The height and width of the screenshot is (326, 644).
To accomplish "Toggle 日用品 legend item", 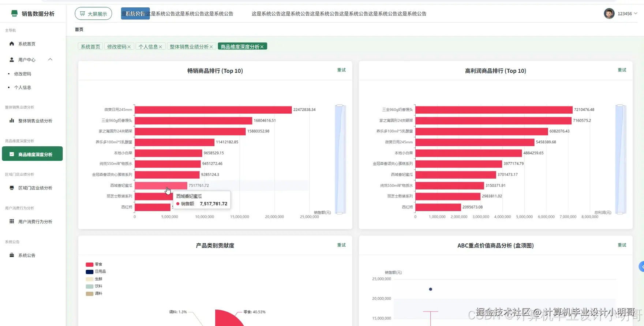I will [96, 271].
